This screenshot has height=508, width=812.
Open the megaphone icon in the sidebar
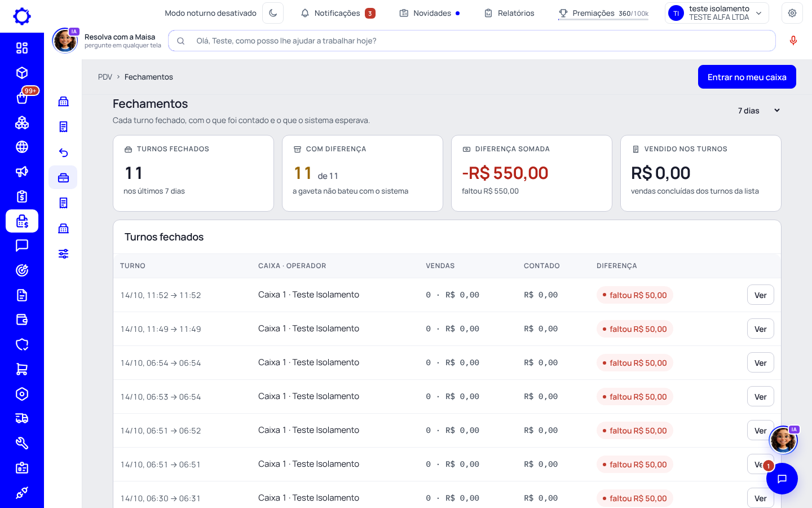tap(22, 172)
